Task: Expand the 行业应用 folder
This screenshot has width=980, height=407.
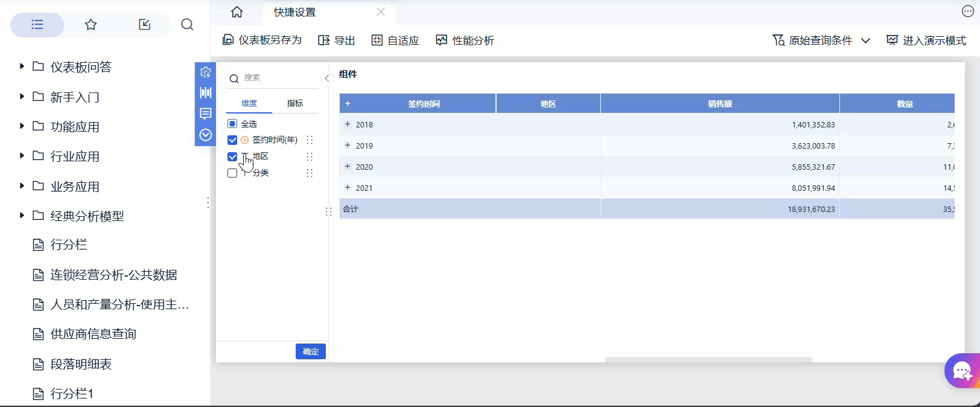Action: tap(22, 156)
